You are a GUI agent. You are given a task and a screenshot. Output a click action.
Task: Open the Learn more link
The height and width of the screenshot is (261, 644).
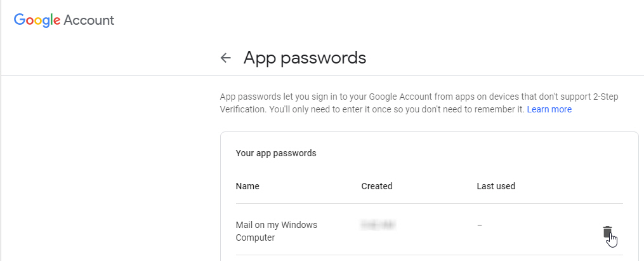pyautogui.click(x=549, y=109)
